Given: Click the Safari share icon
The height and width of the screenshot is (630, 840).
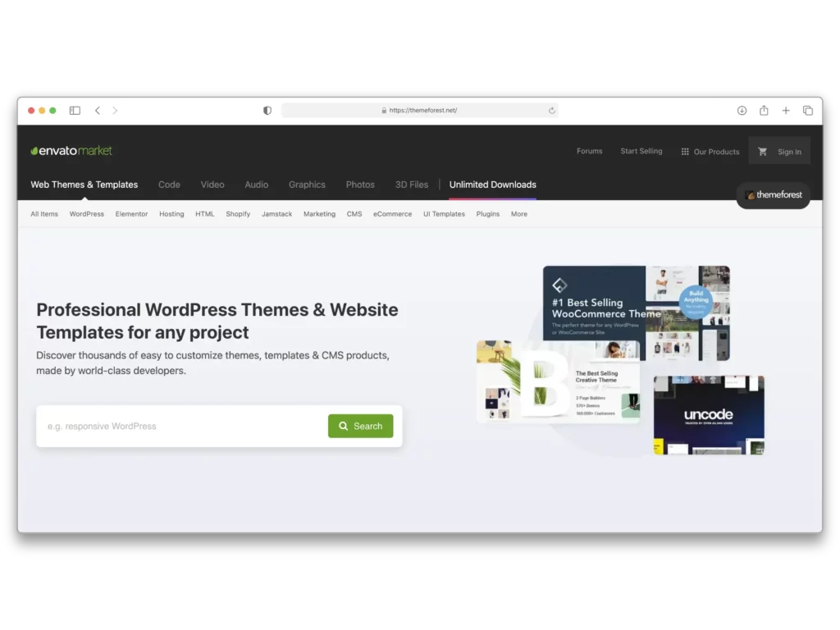Looking at the screenshot, I should pos(764,111).
